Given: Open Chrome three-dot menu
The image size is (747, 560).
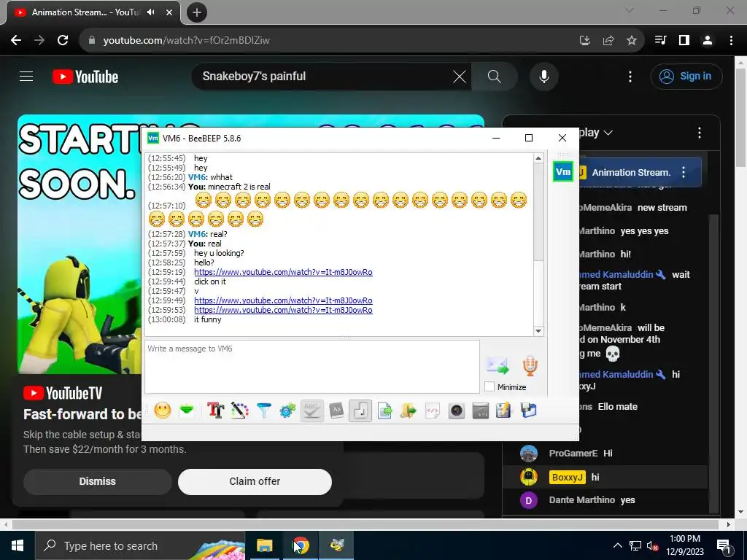Looking at the screenshot, I should (x=731, y=40).
